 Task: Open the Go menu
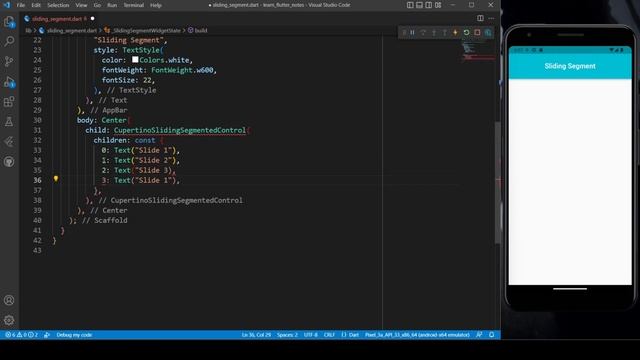pyautogui.click(x=97, y=5)
